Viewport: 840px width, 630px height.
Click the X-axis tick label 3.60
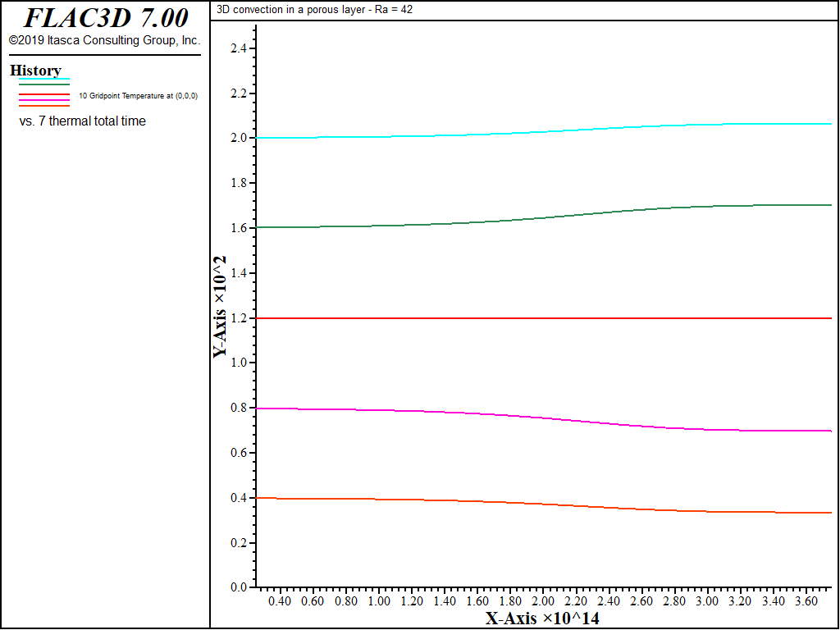point(807,601)
